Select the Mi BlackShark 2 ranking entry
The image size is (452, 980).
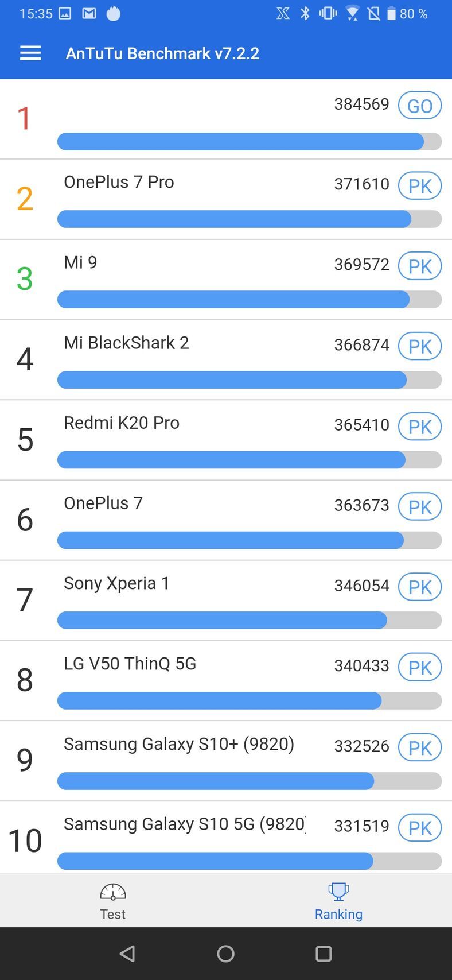[x=126, y=343]
